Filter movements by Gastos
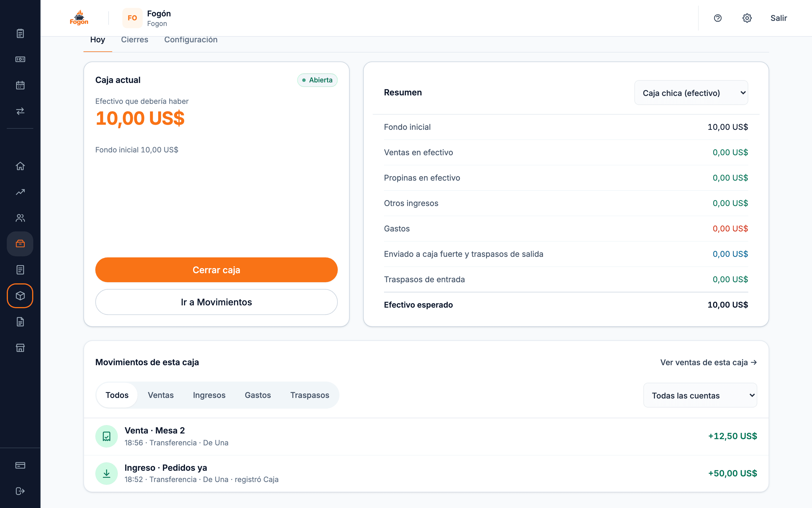The image size is (812, 508). 258,395
